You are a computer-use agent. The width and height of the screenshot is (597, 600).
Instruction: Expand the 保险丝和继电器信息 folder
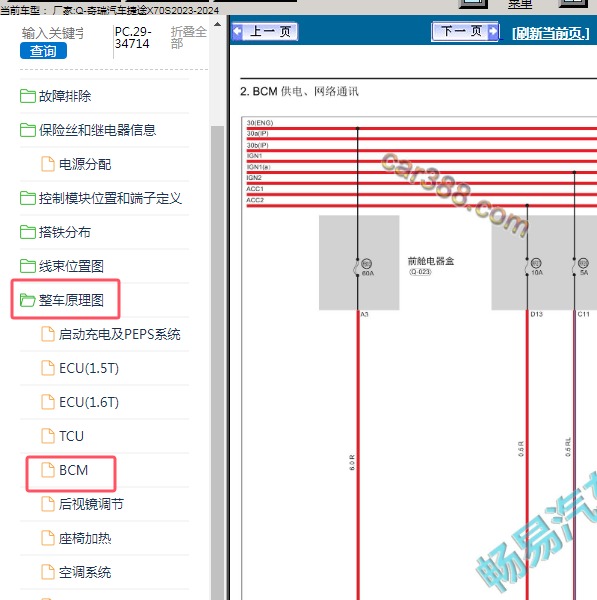click(88, 130)
